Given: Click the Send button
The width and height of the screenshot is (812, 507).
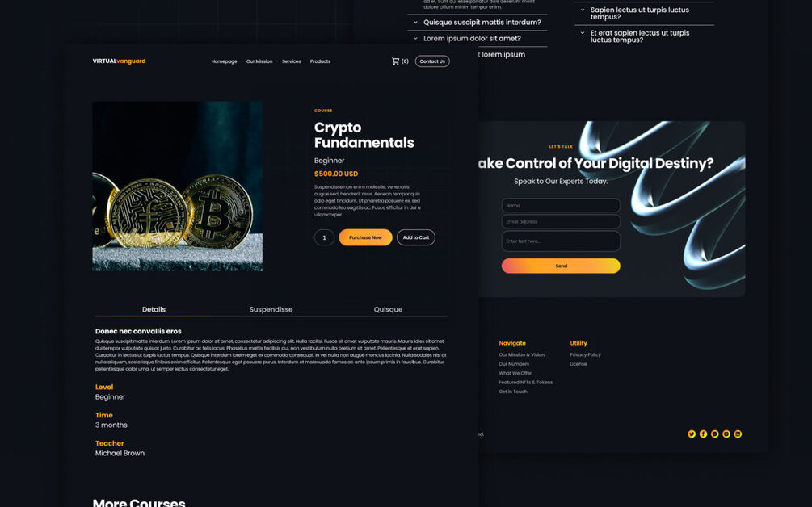Looking at the screenshot, I should [x=561, y=266].
